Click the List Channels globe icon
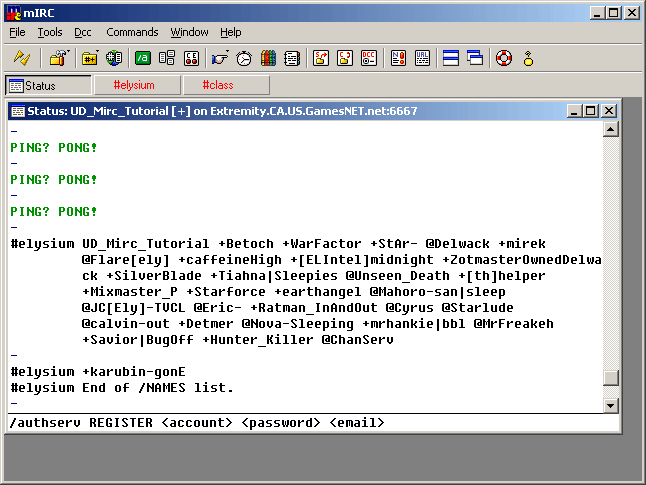This screenshot has height=485, width=646. click(x=114, y=58)
